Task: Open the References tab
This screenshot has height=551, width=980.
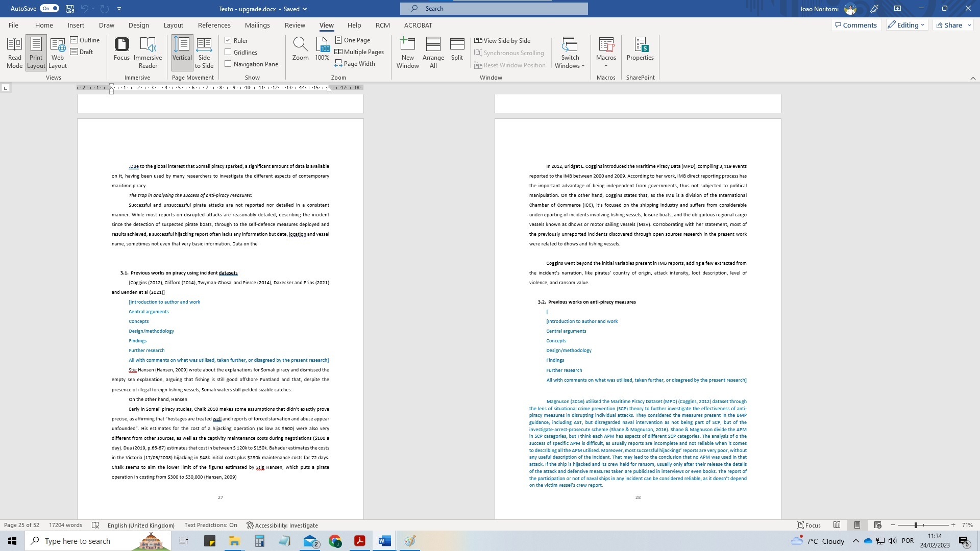Action: [214, 25]
